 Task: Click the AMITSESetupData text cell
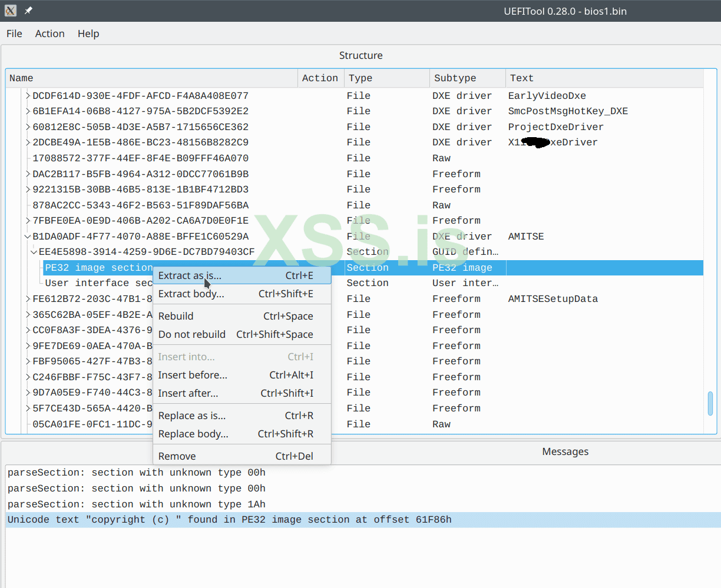[553, 298]
